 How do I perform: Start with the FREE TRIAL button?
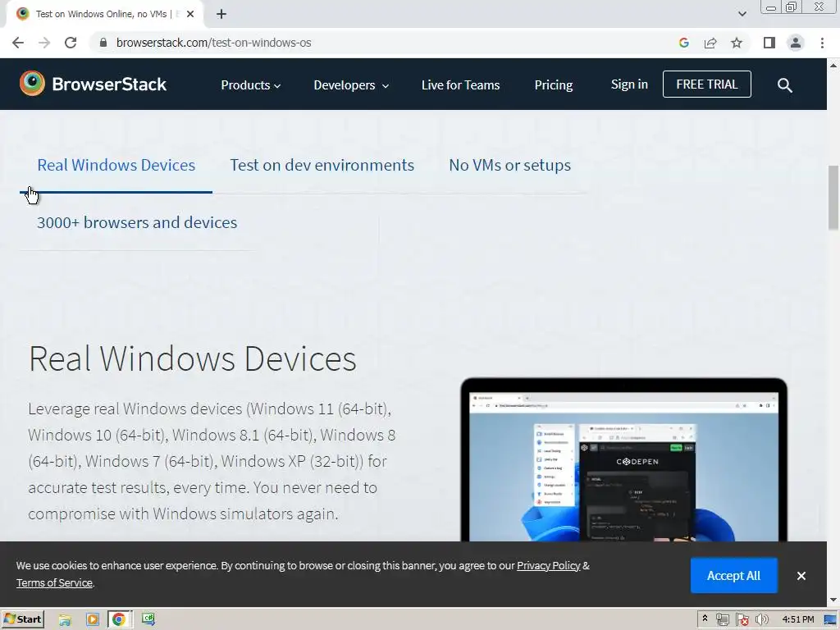coord(706,84)
